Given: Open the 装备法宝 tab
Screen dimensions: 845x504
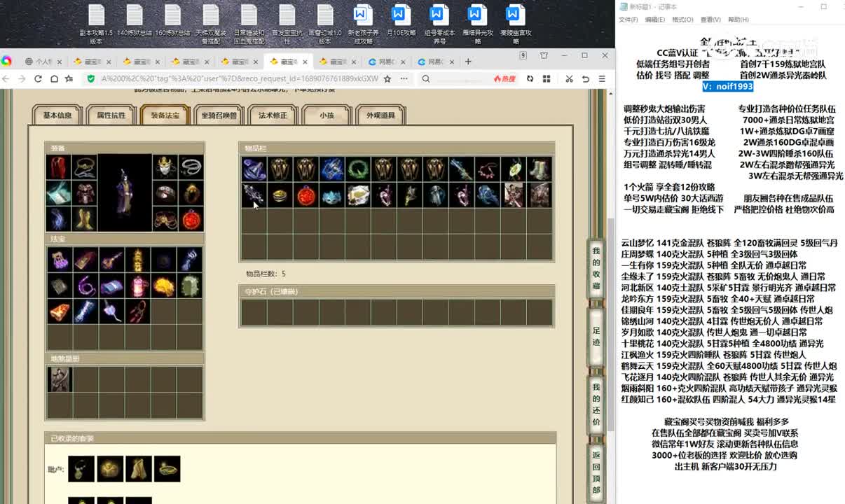Looking at the screenshot, I should coord(165,115).
